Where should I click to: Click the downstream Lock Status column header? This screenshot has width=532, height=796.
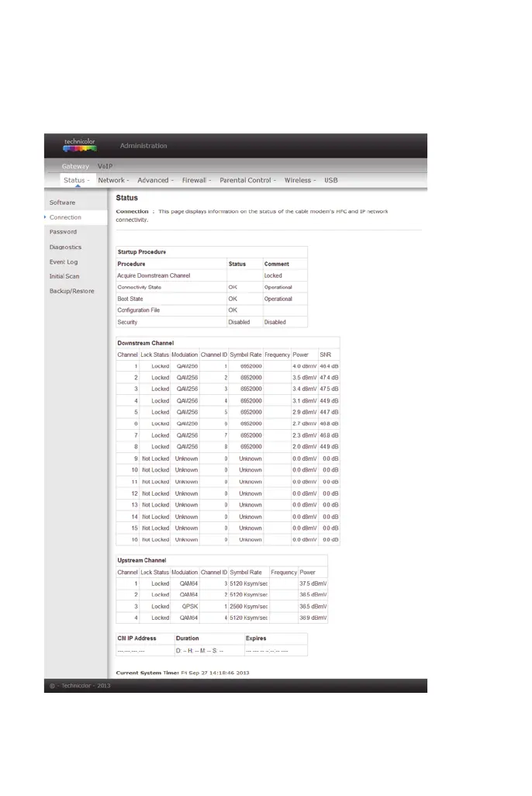tap(154, 355)
